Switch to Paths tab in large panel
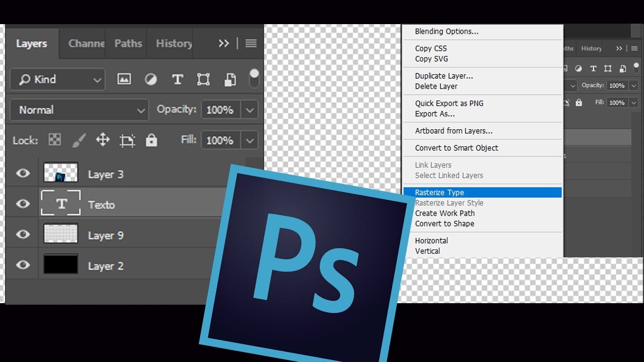This screenshot has width=644, height=362. pos(128,44)
